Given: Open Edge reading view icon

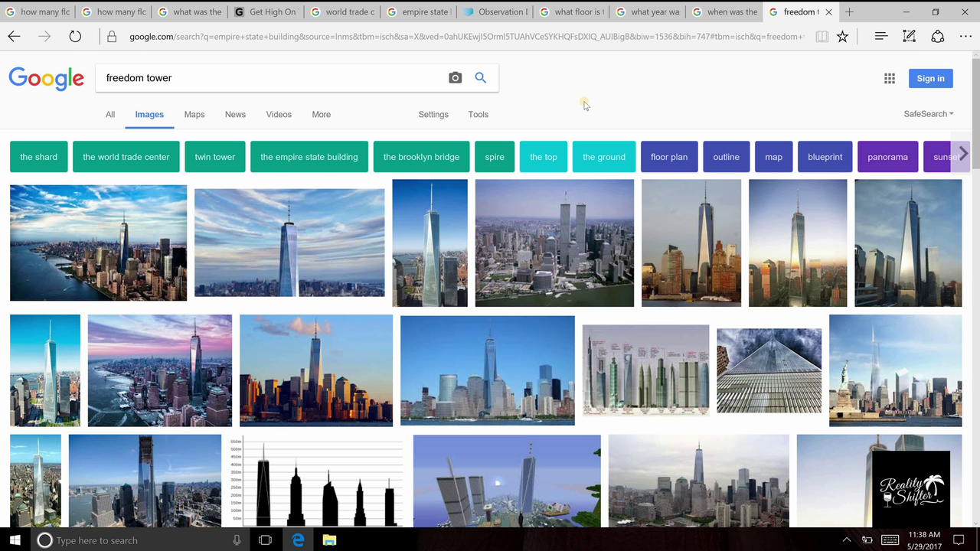Looking at the screenshot, I should point(822,37).
